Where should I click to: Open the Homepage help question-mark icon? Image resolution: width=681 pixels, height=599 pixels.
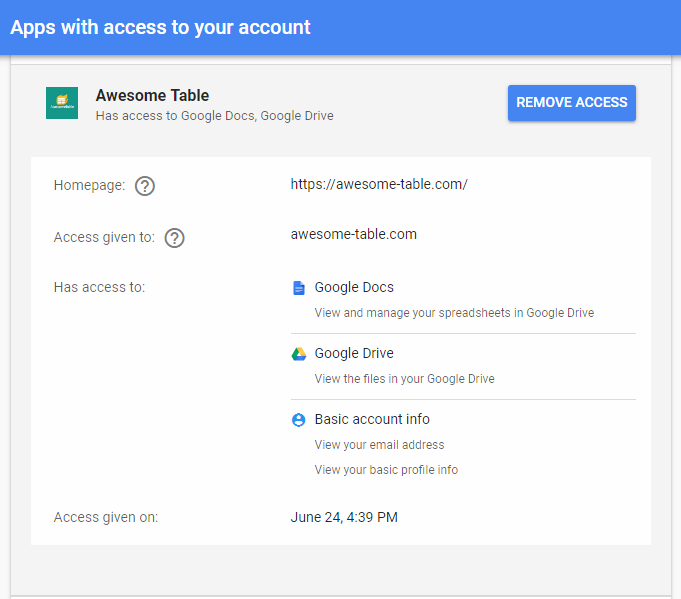145,186
